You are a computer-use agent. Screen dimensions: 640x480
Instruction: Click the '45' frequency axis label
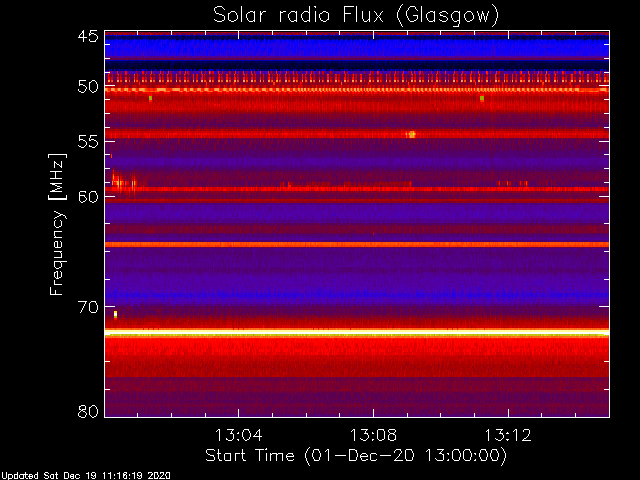(x=88, y=36)
